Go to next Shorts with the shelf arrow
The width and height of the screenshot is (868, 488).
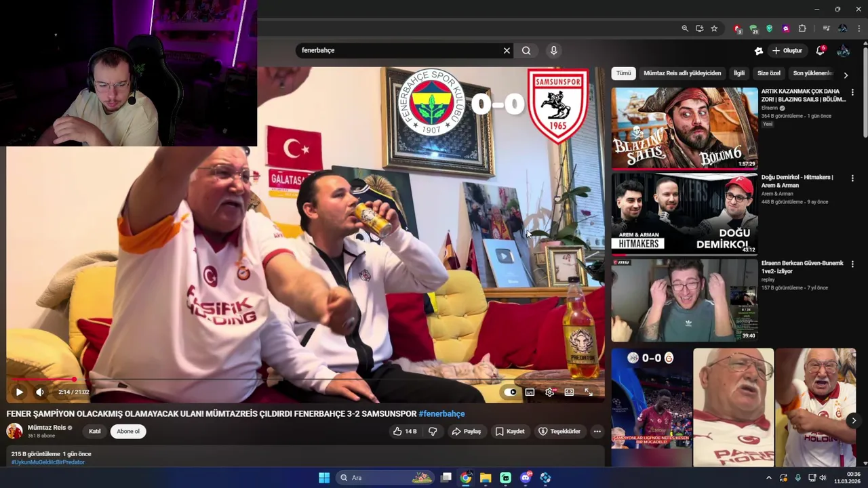tap(854, 421)
